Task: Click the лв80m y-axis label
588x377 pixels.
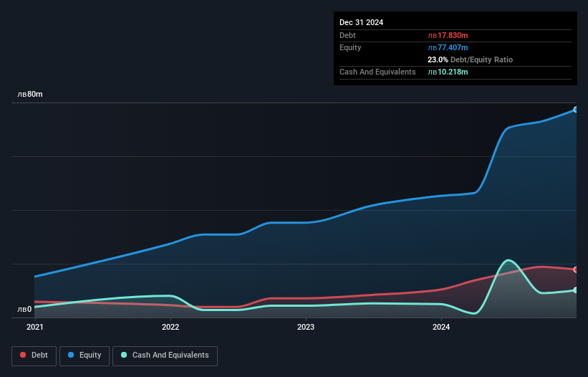Action: [30, 94]
